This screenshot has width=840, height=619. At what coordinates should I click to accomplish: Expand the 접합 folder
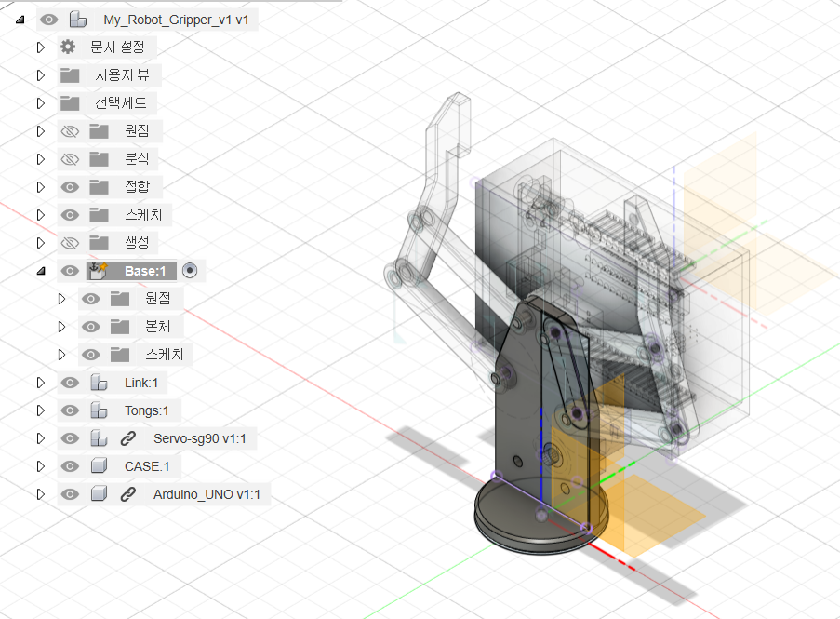point(41,187)
